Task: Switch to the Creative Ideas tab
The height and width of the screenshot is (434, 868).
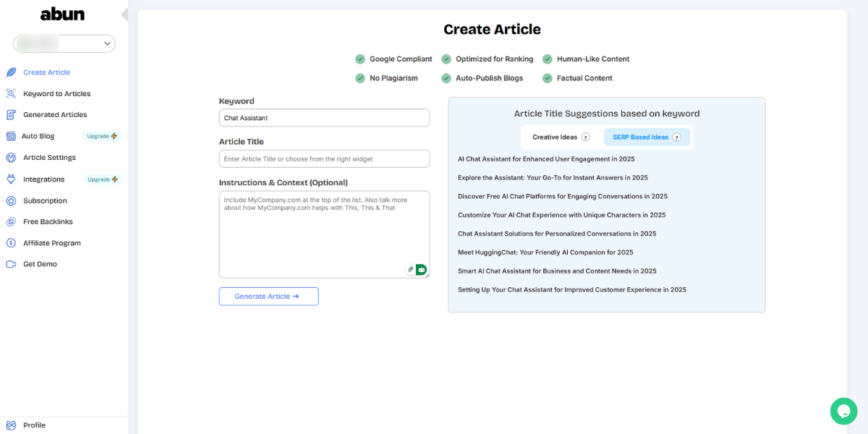Action: (555, 137)
